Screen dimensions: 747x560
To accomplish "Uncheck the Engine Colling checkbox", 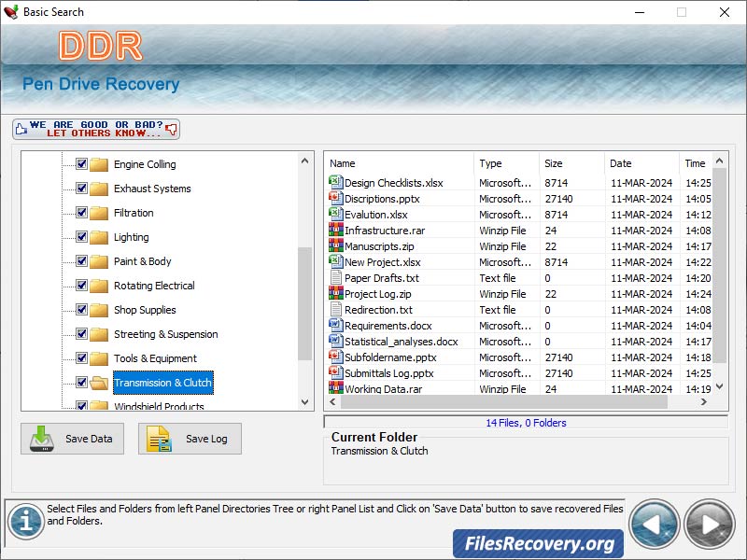I will pyautogui.click(x=79, y=164).
